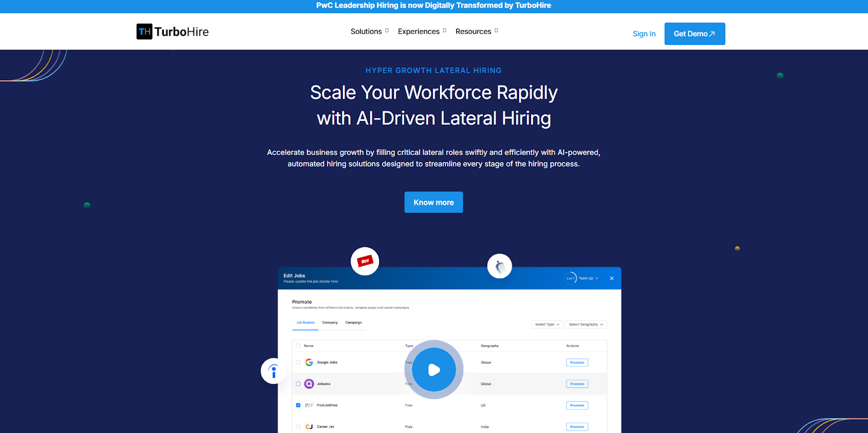The width and height of the screenshot is (868, 433).
Task: Expand the Solutions menu arrow
Action: pos(387,30)
